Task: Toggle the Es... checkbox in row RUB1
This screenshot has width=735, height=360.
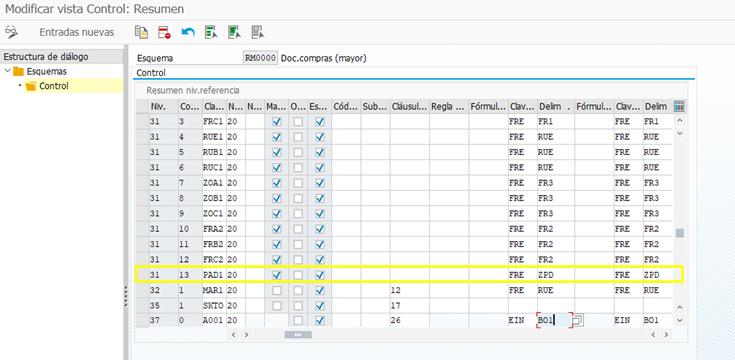Action: coord(320,153)
